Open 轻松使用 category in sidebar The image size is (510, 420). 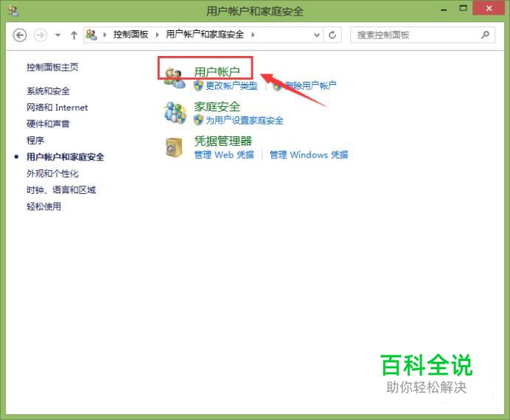pyautogui.click(x=43, y=206)
